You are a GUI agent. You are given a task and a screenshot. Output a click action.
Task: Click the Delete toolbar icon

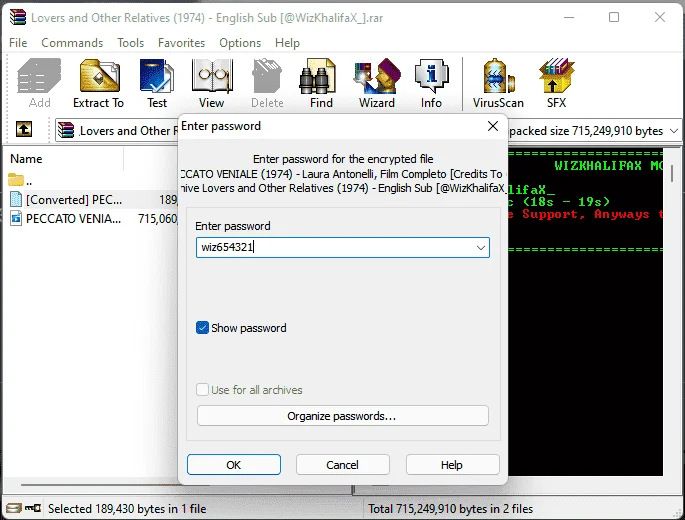click(267, 83)
